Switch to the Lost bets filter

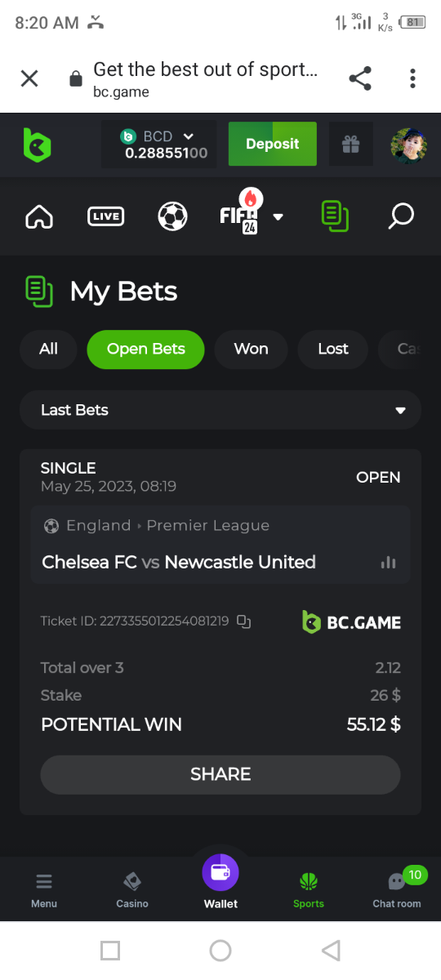(x=333, y=349)
